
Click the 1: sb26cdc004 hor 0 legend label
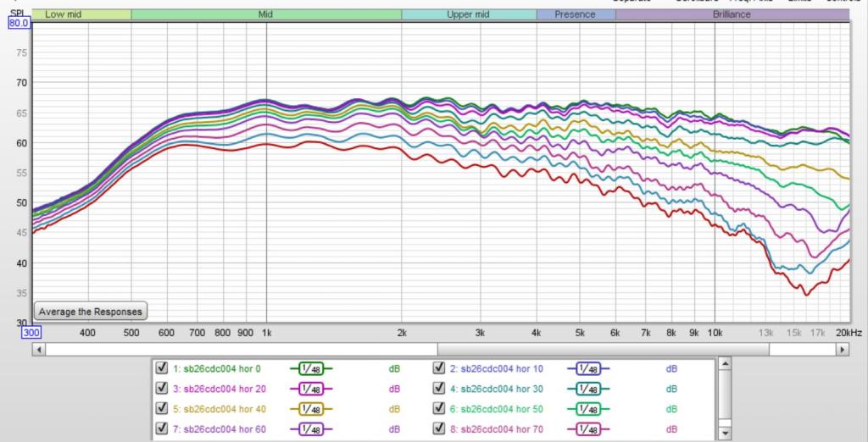point(217,369)
